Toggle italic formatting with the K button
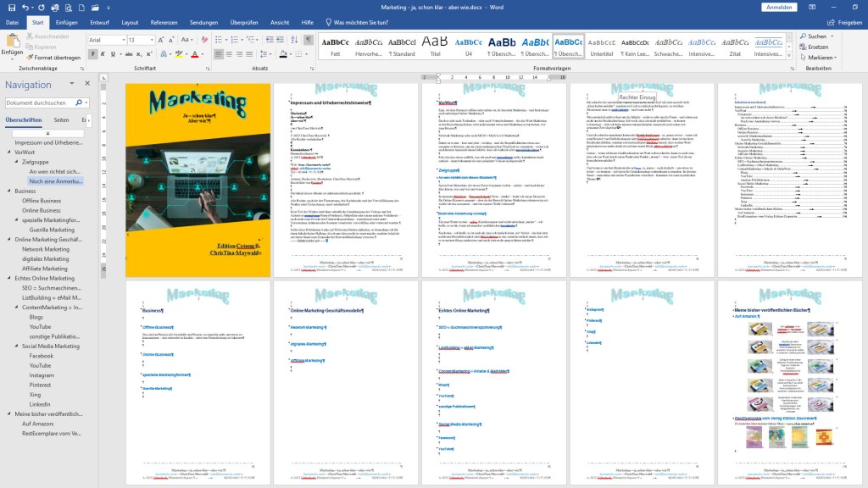 pyautogui.click(x=104, y=54)
